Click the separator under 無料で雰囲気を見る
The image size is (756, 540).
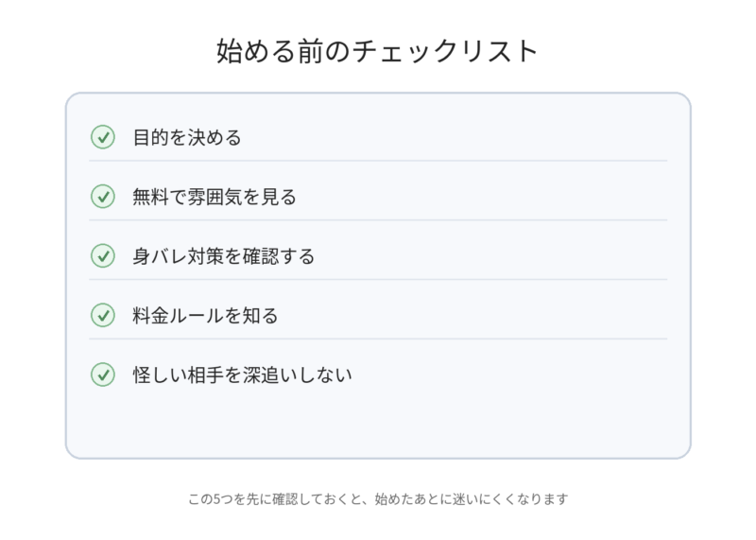tap(378, 220)
